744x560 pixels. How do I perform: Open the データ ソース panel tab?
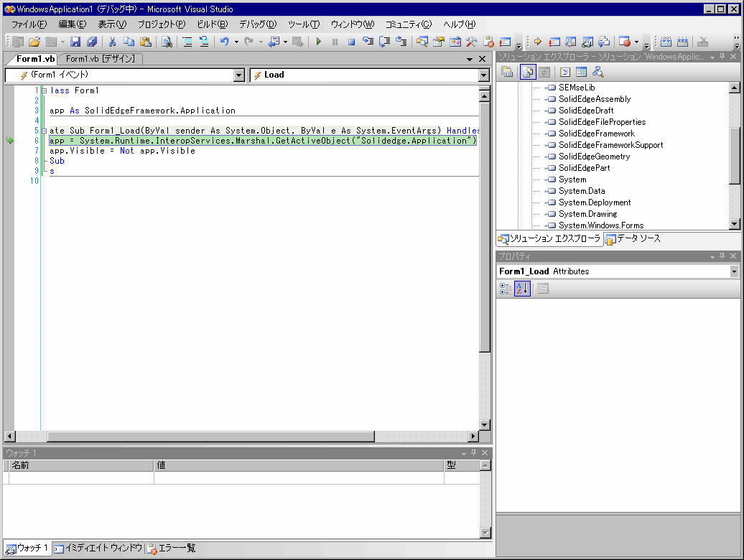(x=633, y=239)
